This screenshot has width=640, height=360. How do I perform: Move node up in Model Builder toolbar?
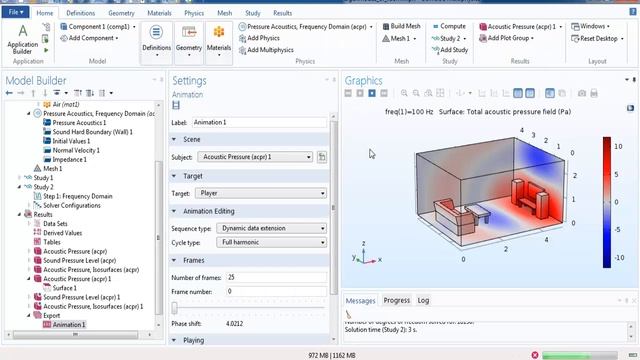coord(33,93)
